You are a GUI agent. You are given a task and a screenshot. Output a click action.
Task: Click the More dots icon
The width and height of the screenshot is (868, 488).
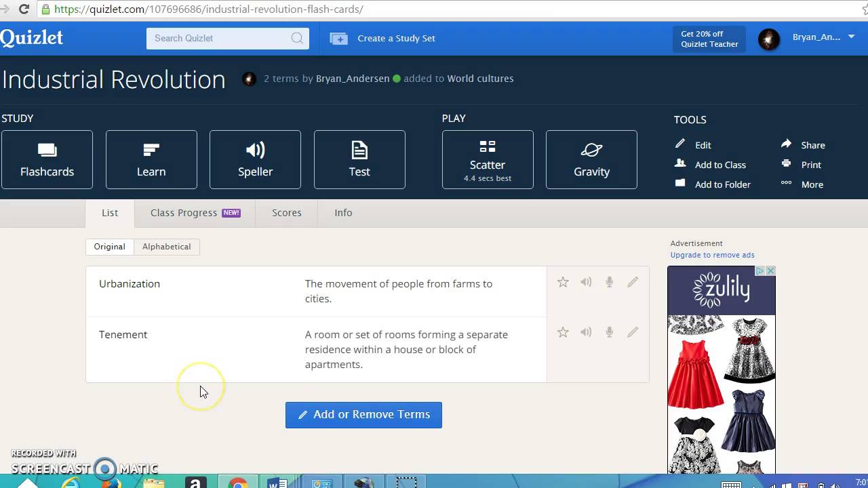coord(786,183)
